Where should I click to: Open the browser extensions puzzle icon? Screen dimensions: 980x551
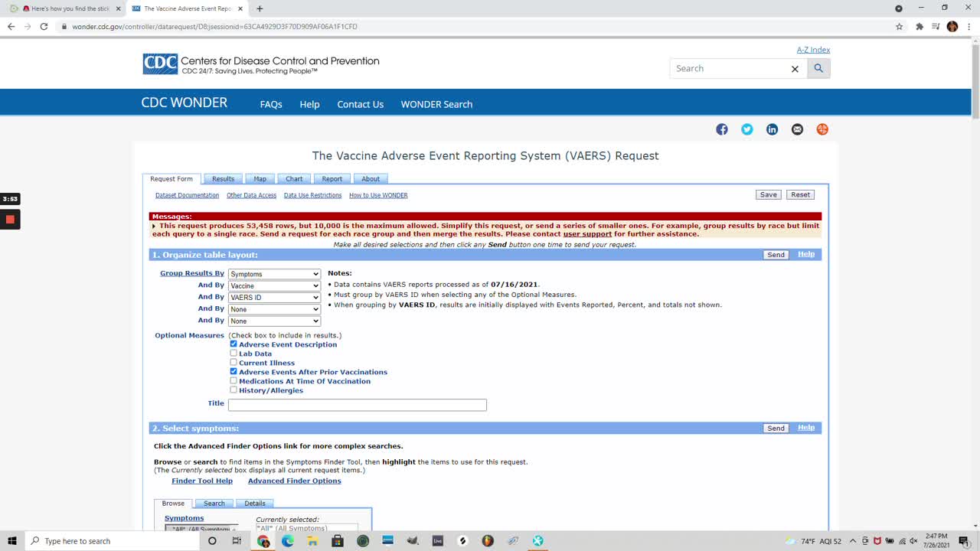click(920, 26)
